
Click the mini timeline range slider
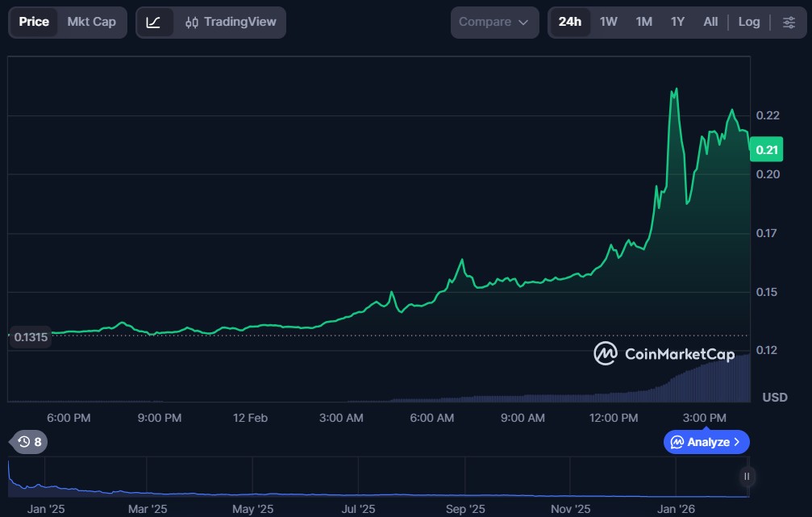pos(747,477)
